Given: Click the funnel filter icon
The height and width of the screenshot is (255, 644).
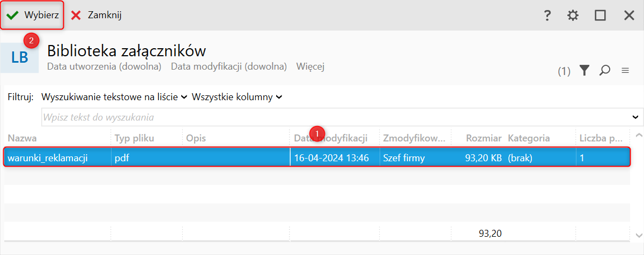Looking at the screenshot, I should [x=584, y=71].
